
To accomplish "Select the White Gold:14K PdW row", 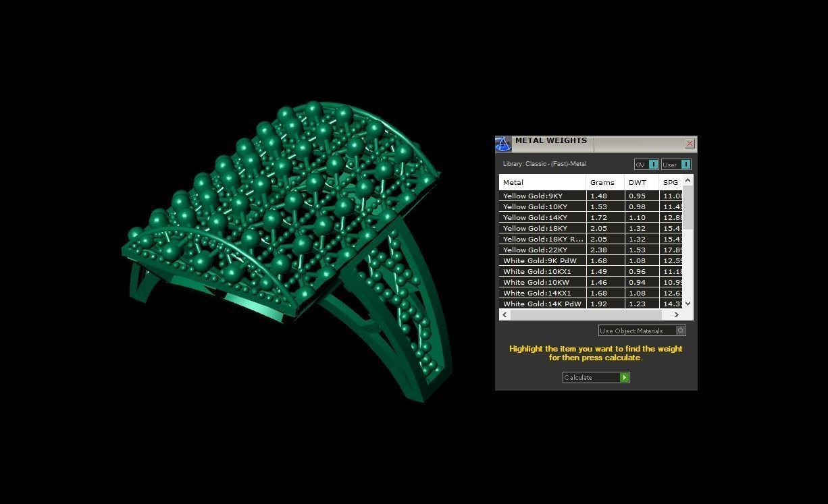I will (x=591, y=304).
